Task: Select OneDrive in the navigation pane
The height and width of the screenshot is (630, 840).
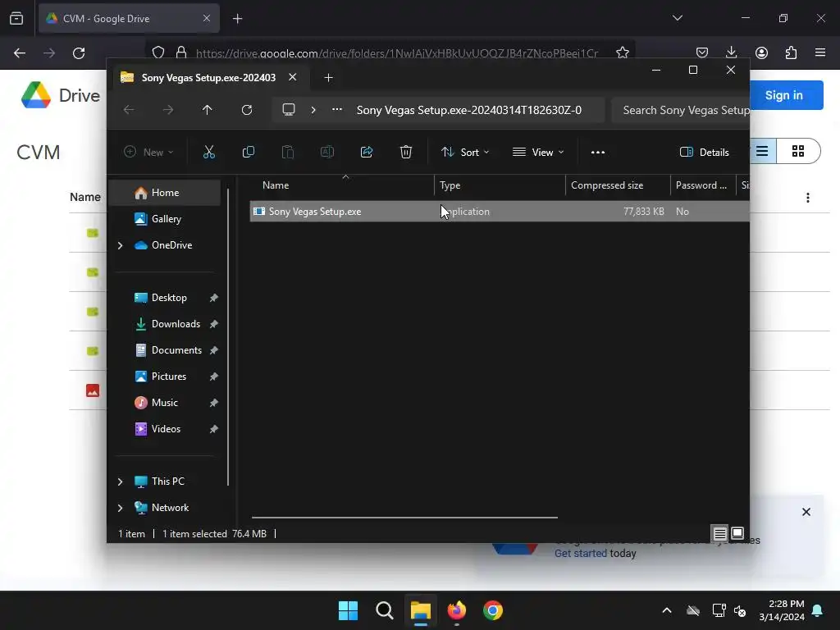Action: coord(171,244)
